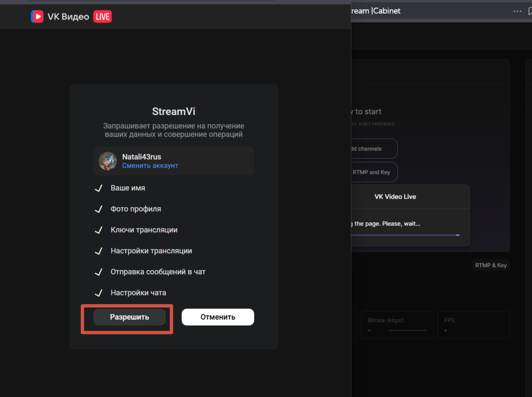Click the Настройки чата permission text
Image resolution: width=532 pixels, height=397 pixels.
click(x=138, y=293)
